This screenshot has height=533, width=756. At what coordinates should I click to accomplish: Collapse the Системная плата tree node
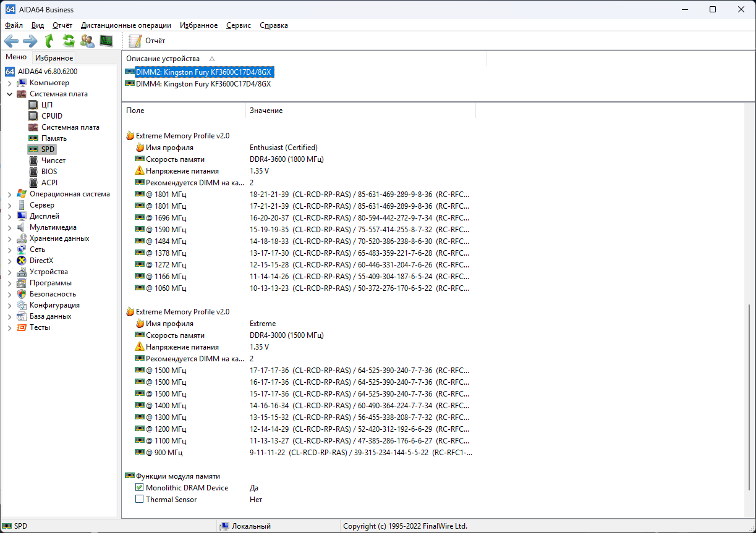(9, 94)
